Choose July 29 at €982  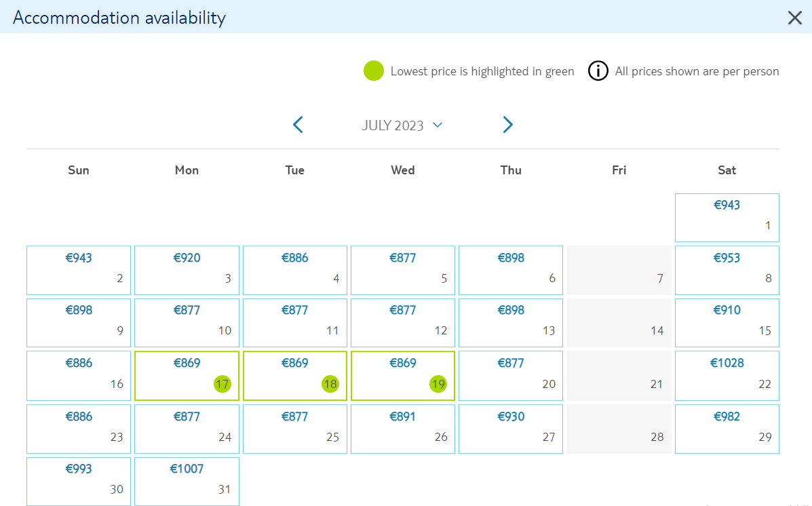[x=727, y=429]
